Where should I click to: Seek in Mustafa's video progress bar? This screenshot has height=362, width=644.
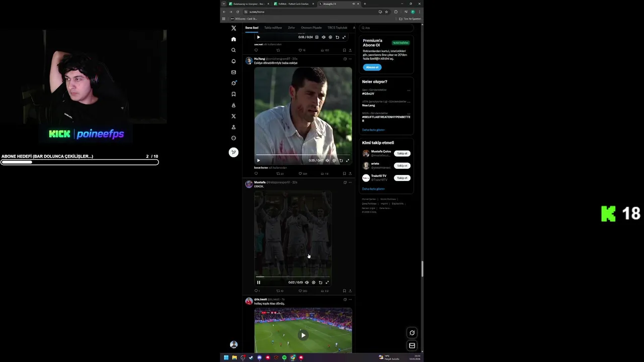click(x=293, y=277)
